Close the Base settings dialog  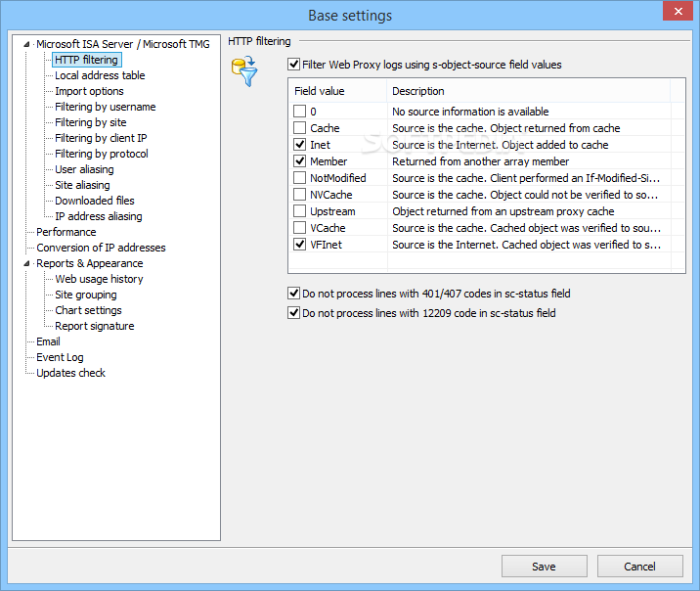tap(678, 11)
